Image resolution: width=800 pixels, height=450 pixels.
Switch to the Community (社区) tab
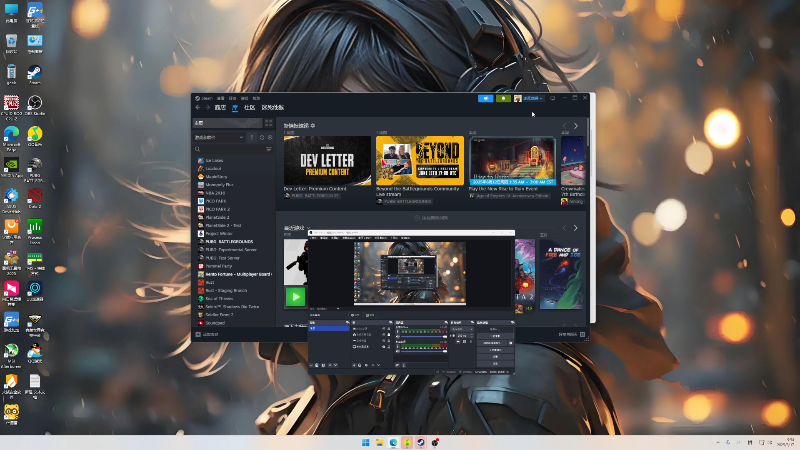(249, 108)
